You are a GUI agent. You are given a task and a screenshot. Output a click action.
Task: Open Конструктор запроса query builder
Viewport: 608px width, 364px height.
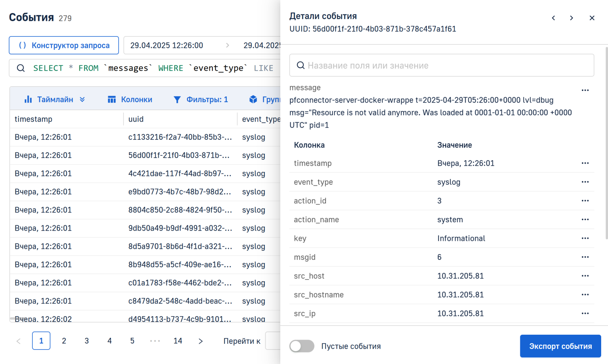point(64,46)
